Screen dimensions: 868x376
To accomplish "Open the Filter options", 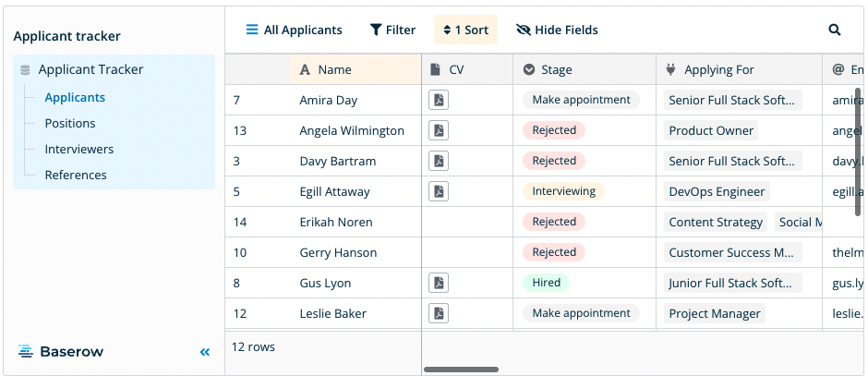I will (392, 30).
